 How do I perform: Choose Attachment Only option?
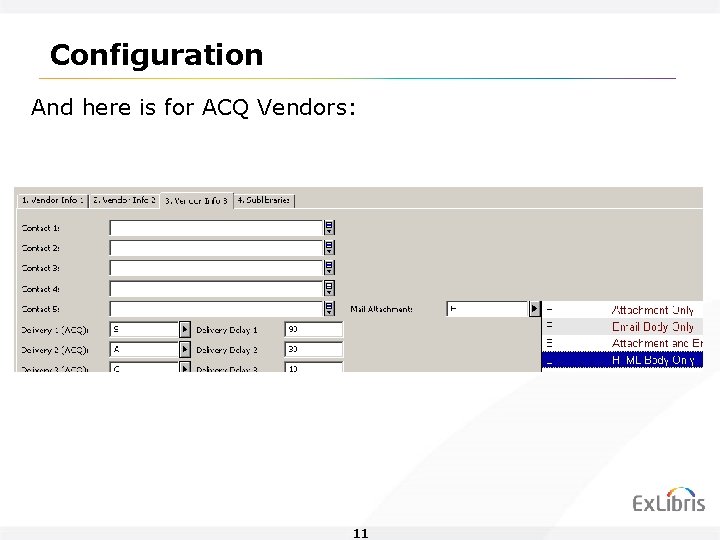click(x=623, y=310)
